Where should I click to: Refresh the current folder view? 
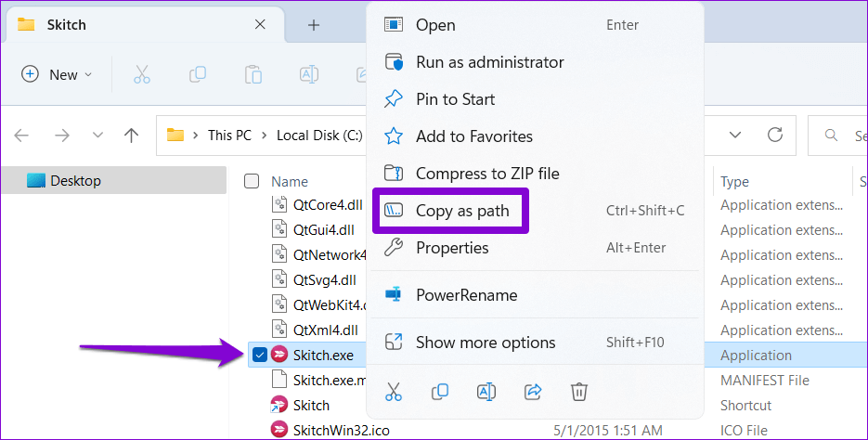(775, 135)
